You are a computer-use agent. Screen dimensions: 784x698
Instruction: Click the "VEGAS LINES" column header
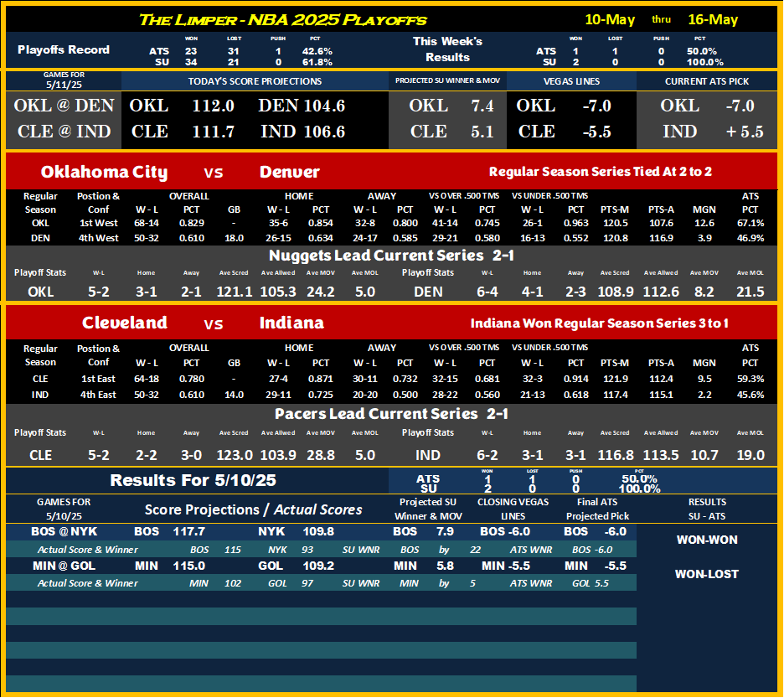click(x=571, y=81)
